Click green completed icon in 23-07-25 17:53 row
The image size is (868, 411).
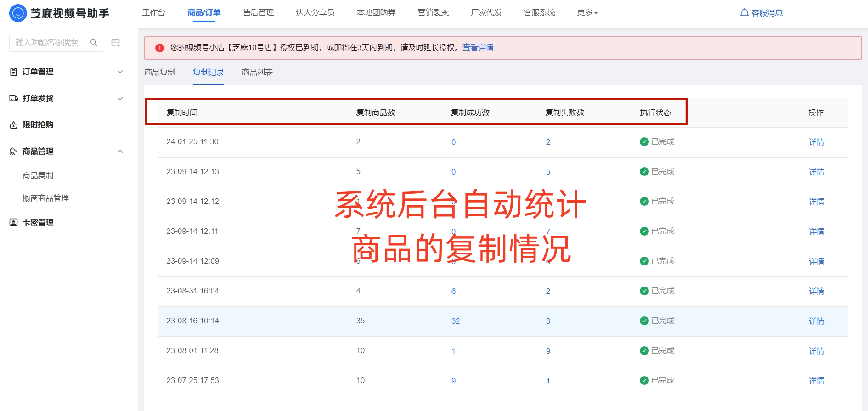click(644, 380)
